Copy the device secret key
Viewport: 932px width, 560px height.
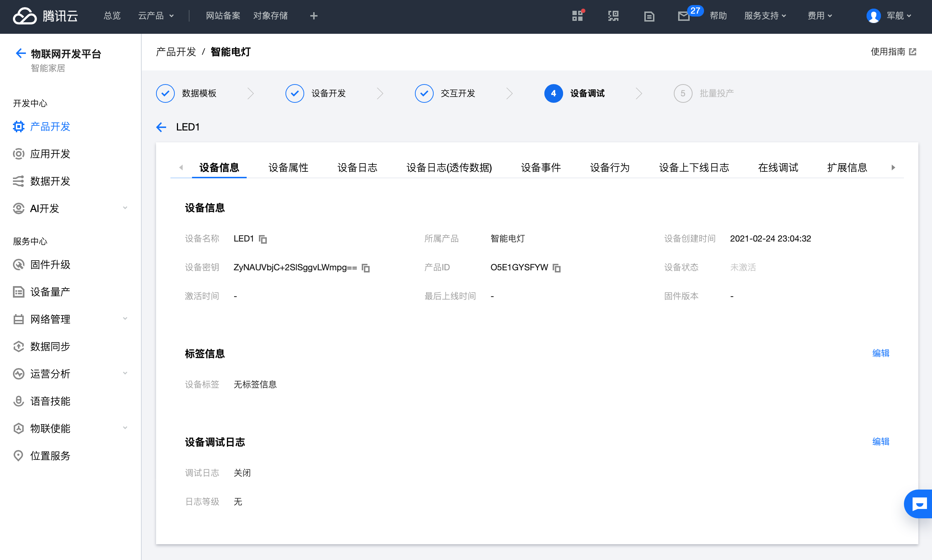pyautogui.click(x=365, y=267)
